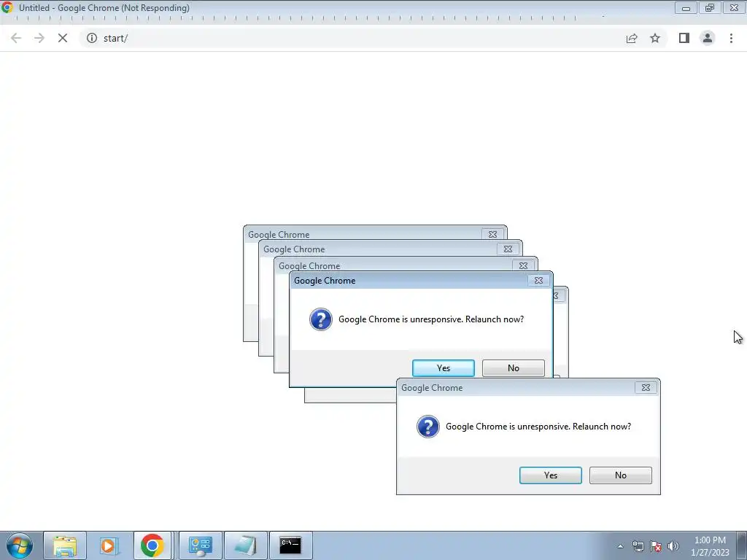Click Yes in the lower-right Chrome dialog
The image size is (747, 560).
click(550, 475)
